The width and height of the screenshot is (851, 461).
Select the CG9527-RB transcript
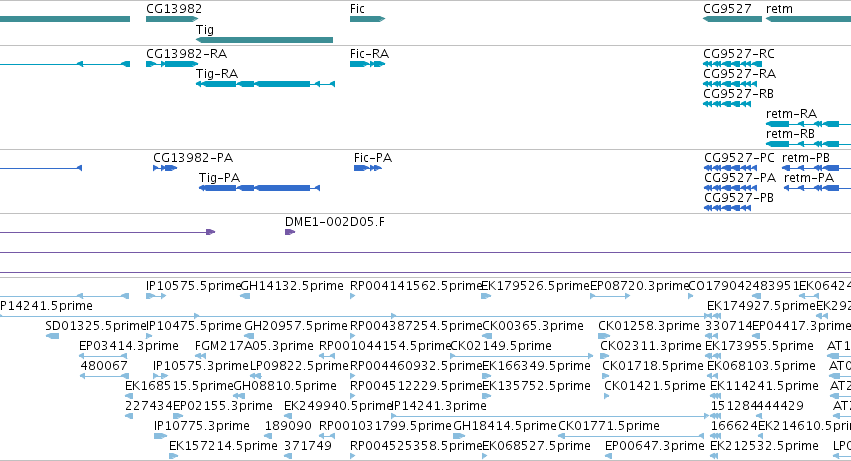click(727, 104)
